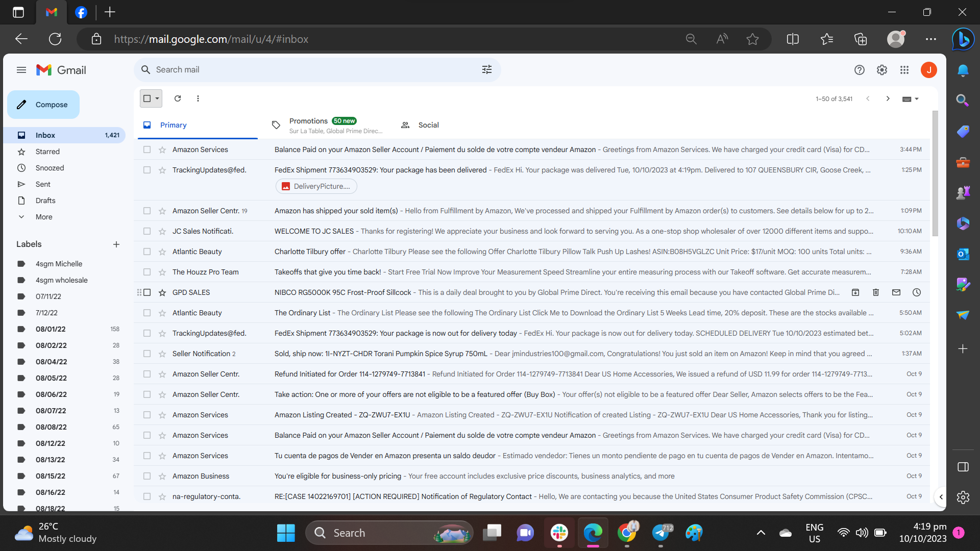Select checkbox for JC Sales welcome email
The width and height of the screenshot is (980, 551).
point(147,231)
